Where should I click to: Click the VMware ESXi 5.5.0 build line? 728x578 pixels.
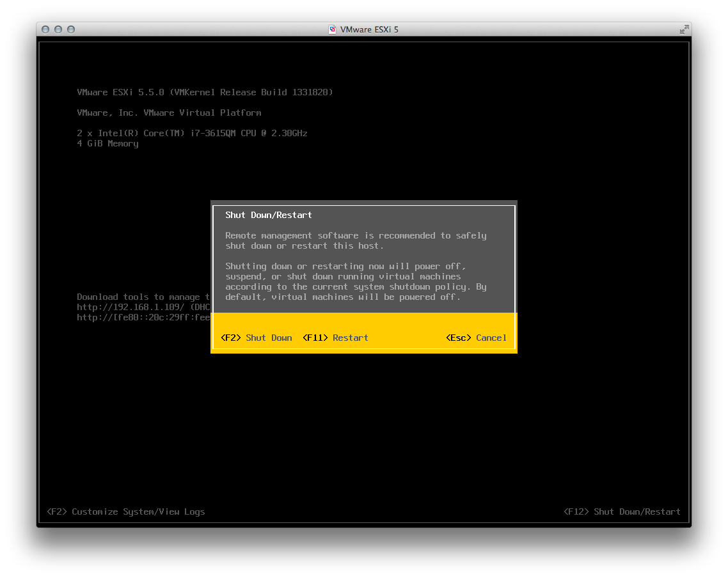point(205,92)
